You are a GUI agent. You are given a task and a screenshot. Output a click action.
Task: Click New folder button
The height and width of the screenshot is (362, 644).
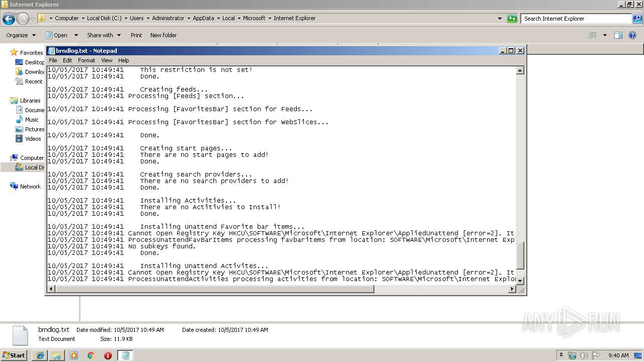pos(164,35)
